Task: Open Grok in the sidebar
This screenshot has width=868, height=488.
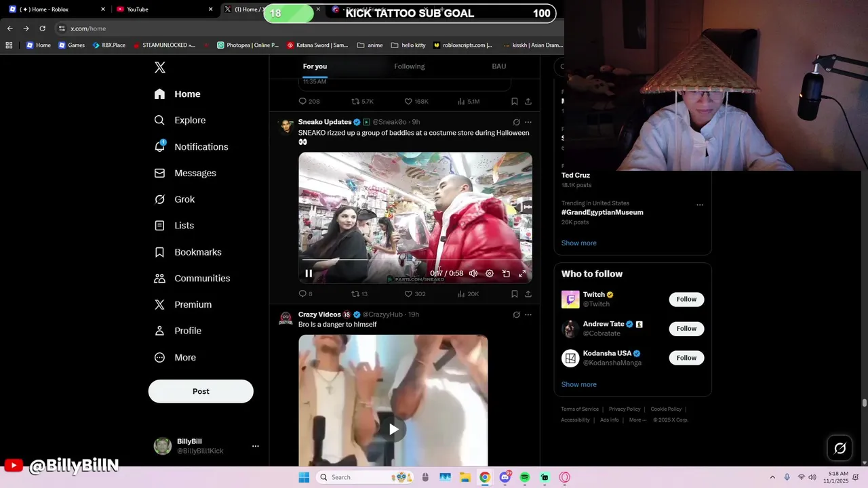Action: pyautogui.click(x=175, y=199)
